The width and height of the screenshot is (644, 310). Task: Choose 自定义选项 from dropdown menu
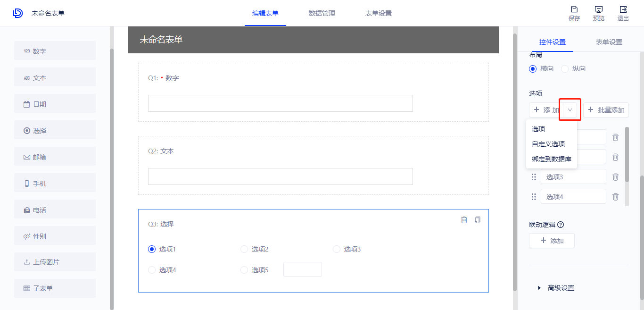coord(548,144)
